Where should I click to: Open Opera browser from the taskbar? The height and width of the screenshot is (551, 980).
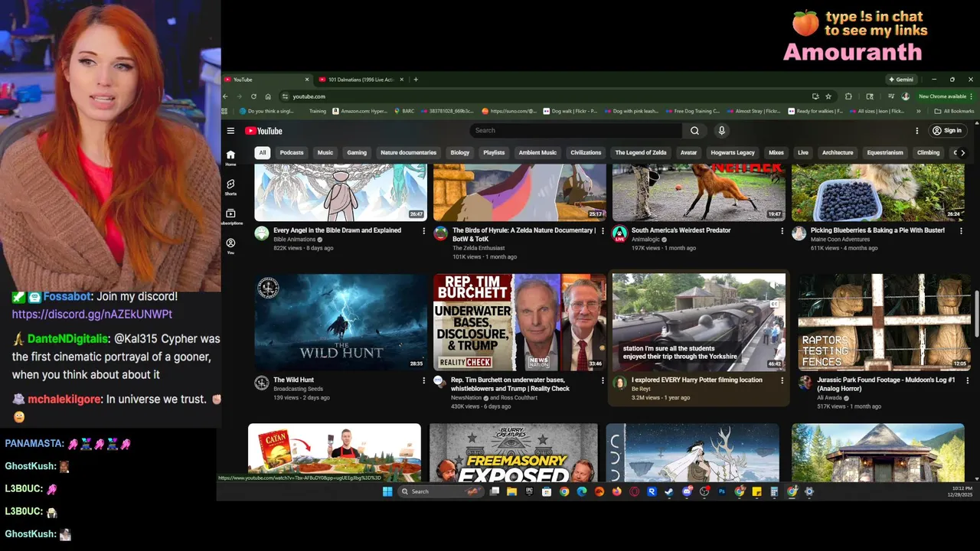[x=634, y=491]
